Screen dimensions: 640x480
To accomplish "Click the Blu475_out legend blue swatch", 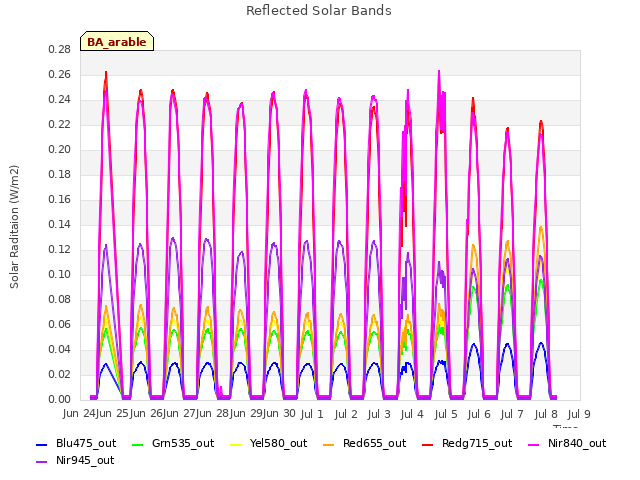I will [42, 444].
